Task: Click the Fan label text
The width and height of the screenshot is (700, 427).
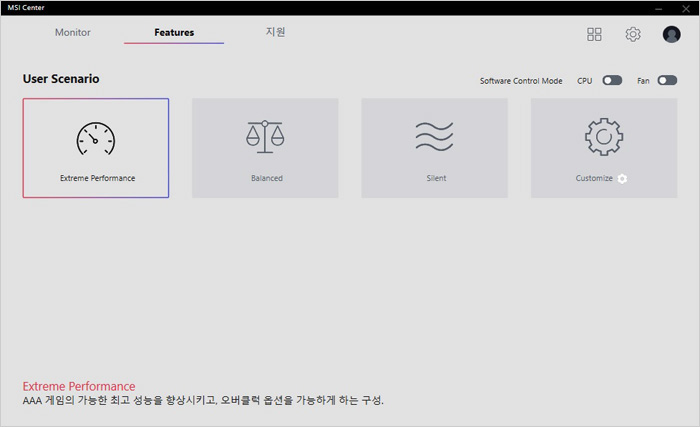Action: pyautogui.click(x=643, y=81)
